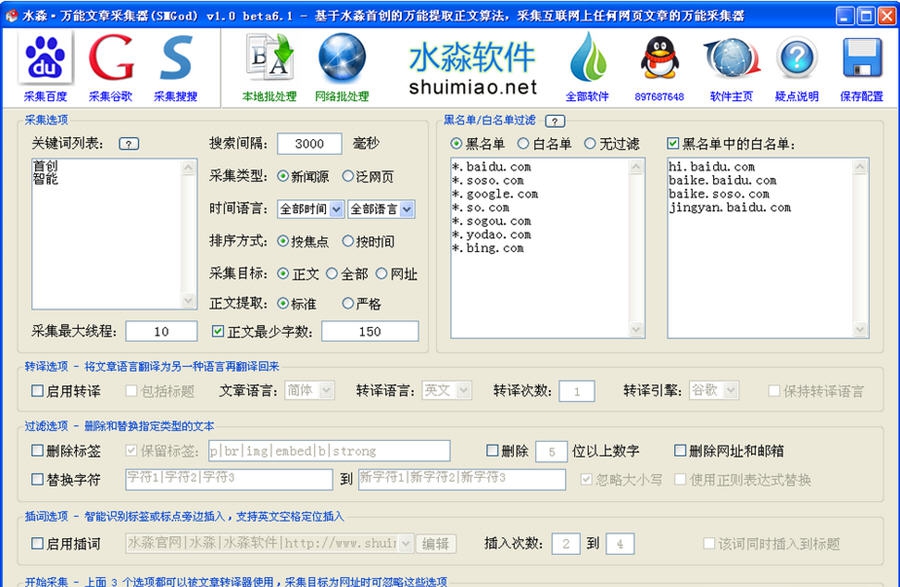Click the 字符1|字符2|字符3 source characters field
The height and width of the screenshot is (587, 900).
tap(229, 479)
